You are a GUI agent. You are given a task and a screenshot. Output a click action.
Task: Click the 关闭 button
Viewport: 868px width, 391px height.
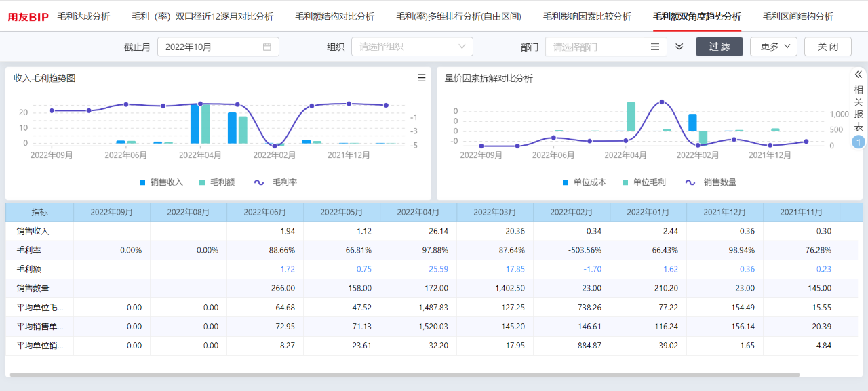tap(828, 47)
